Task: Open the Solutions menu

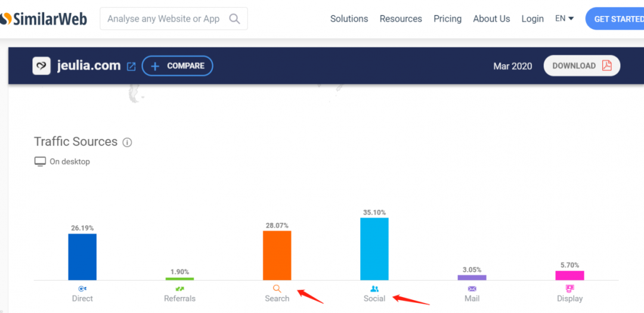Action: point(349,19)
